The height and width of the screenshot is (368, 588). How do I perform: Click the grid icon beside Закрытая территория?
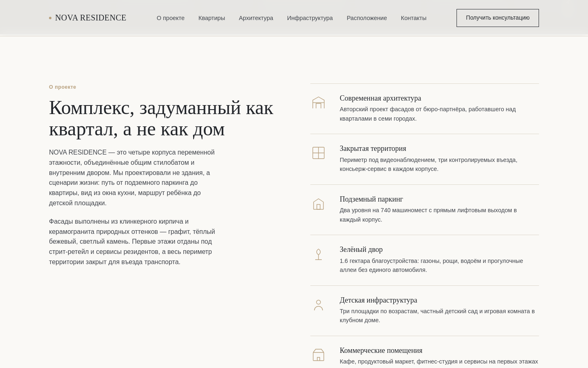point(318,153)
